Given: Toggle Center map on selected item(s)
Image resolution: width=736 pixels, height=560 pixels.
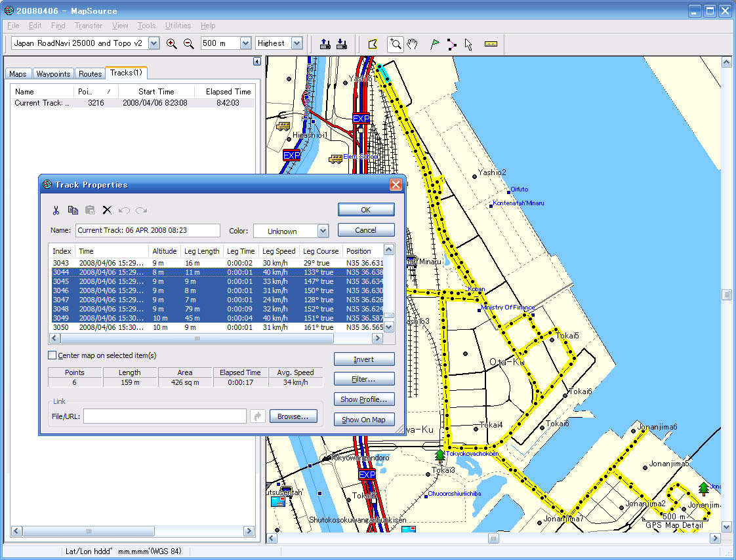Looking at the screenshot, I should [52, 355].
